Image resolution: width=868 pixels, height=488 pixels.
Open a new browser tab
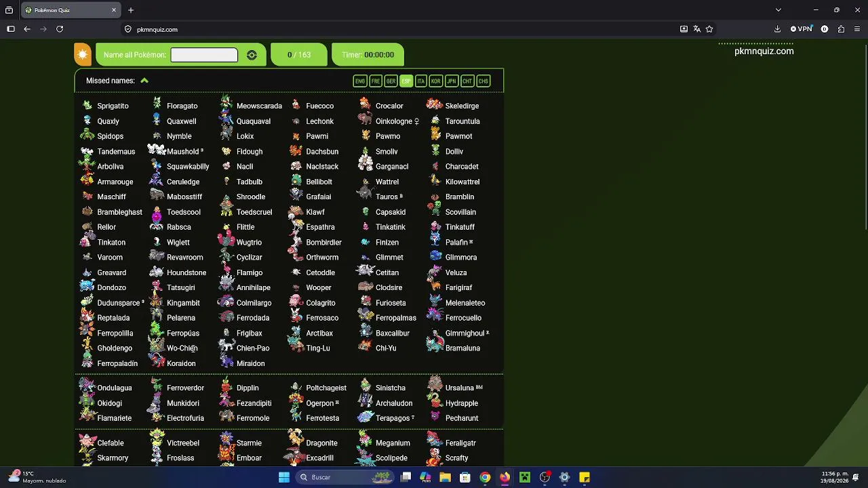[131, 10]
